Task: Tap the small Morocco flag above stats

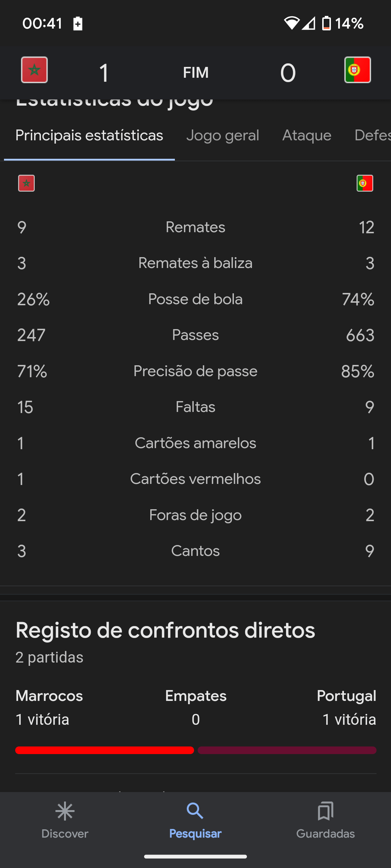Action: click(26, 183)
